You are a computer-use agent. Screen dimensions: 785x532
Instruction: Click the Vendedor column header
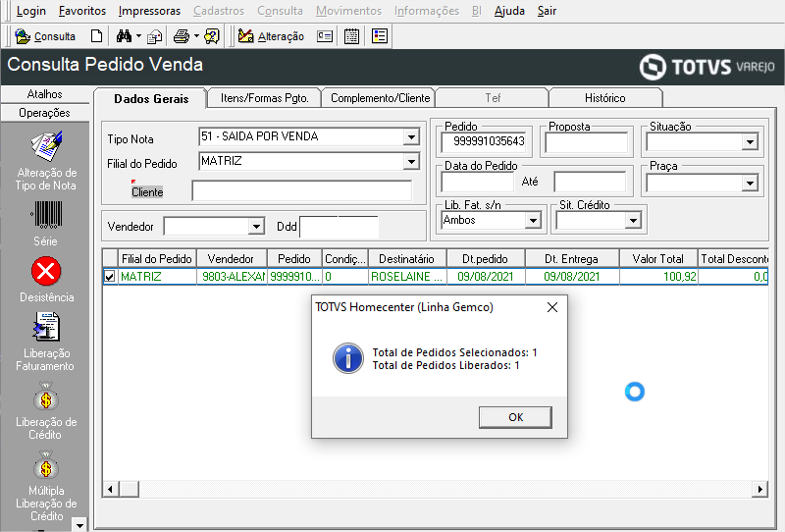pyautogui.click(x=231, y=259)
